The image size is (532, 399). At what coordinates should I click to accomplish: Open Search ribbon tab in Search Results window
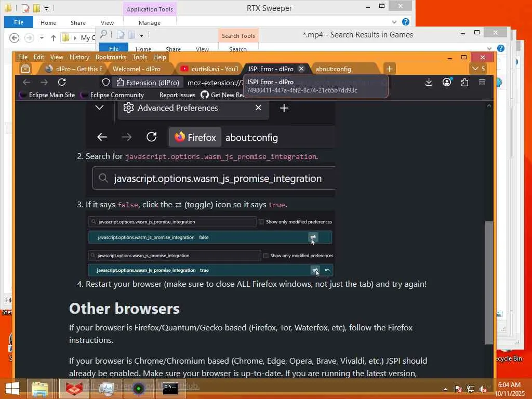tap(238, 49)
